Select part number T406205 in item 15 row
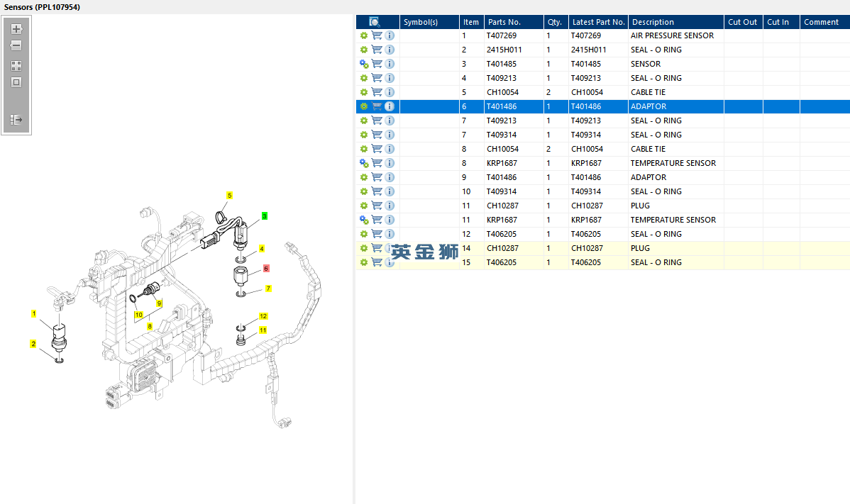This screenshot has width=850, height=504. [x=514, y=262]
